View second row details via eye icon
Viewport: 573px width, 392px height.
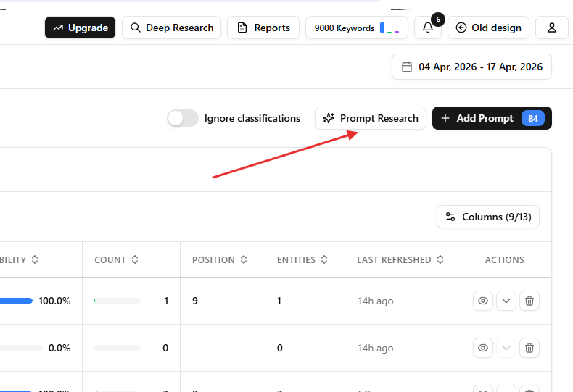click(x=483, y=348)
